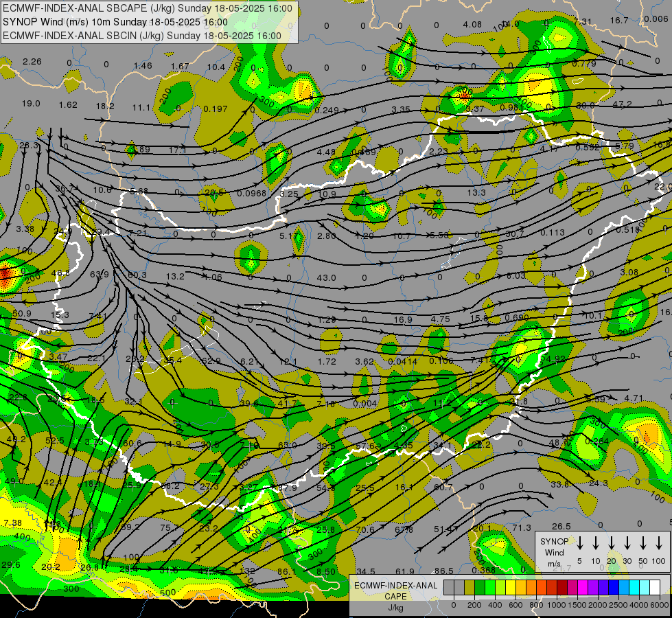Click the 2.26 map value

32,62
